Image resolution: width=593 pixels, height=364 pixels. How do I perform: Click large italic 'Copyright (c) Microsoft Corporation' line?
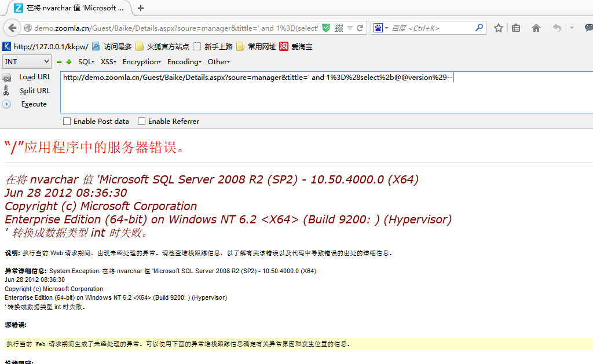101,206
